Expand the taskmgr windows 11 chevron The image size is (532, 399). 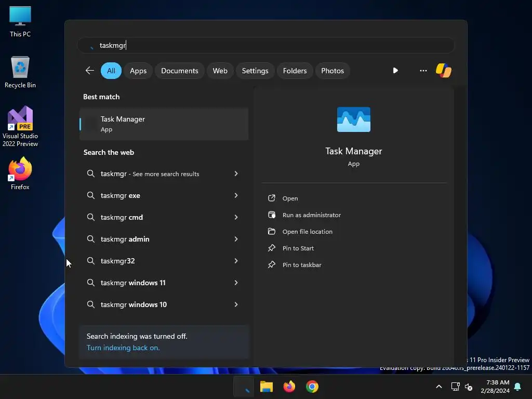pos(236,283)
